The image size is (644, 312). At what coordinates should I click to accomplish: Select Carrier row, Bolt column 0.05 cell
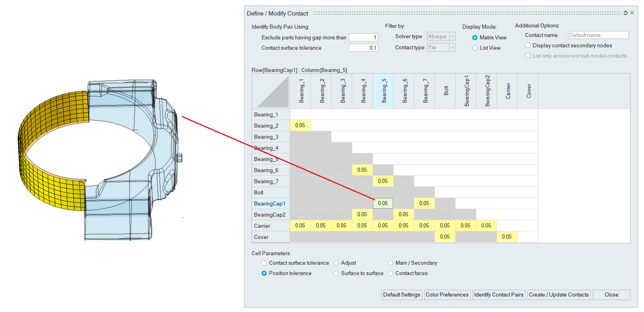coord(445,226)
